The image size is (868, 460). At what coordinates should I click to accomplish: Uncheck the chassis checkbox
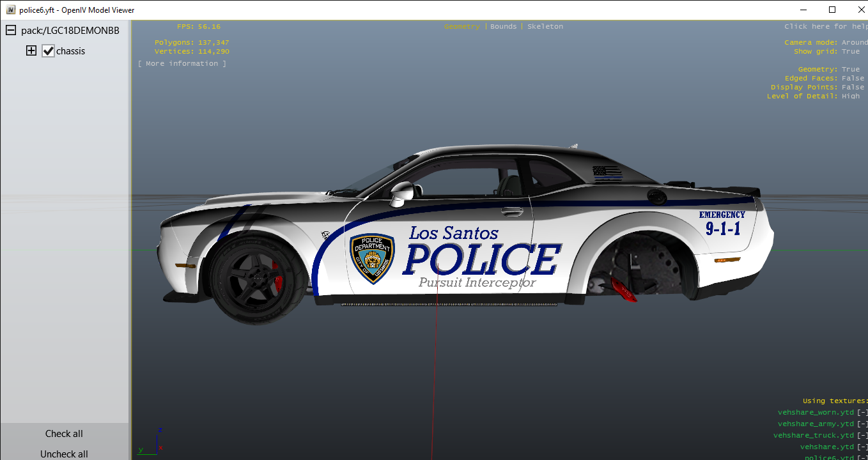pos(49,51)
